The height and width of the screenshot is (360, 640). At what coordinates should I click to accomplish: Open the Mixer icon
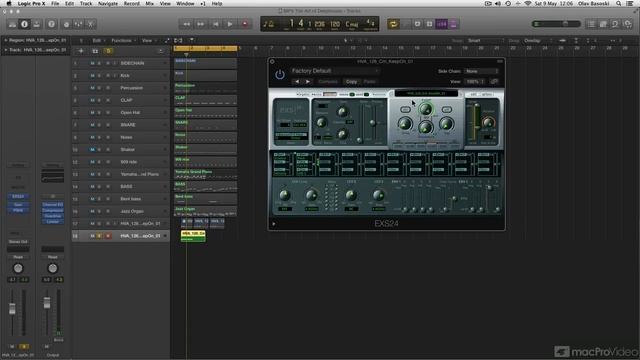78,24
